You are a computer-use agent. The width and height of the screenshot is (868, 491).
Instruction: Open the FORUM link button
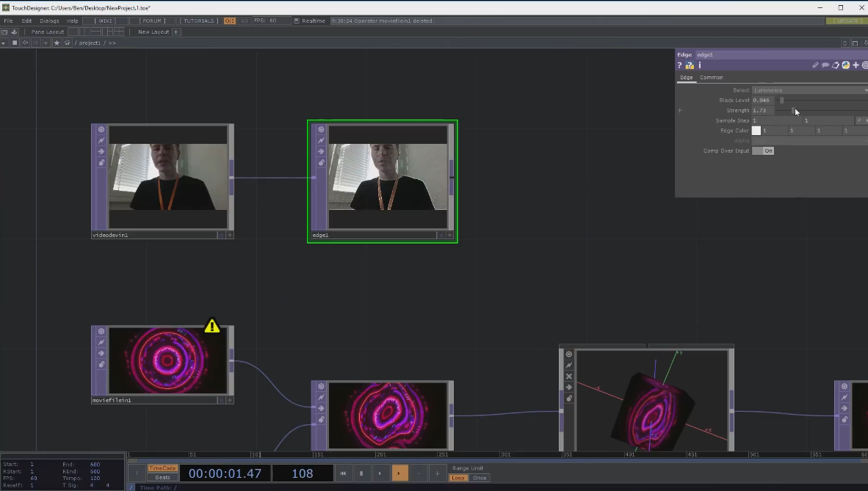152,21
